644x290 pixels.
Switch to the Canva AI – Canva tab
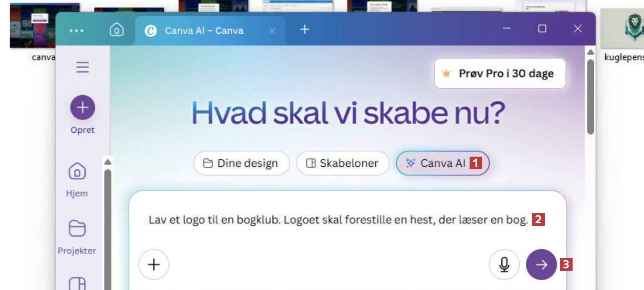204,31
